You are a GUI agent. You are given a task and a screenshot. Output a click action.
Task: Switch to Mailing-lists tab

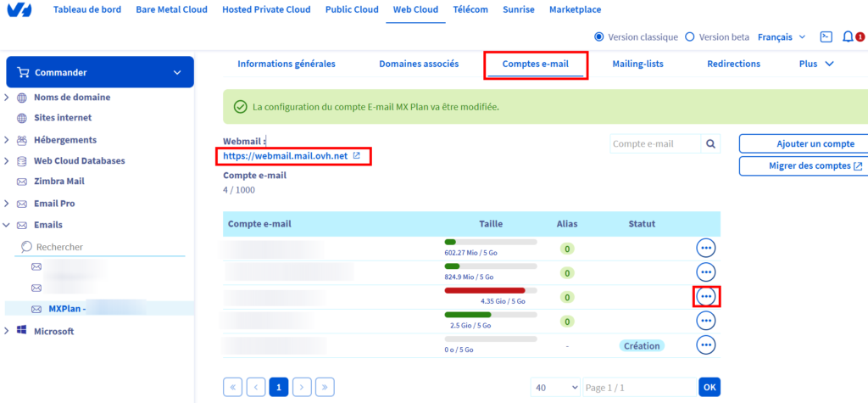(x=637, y=64)
